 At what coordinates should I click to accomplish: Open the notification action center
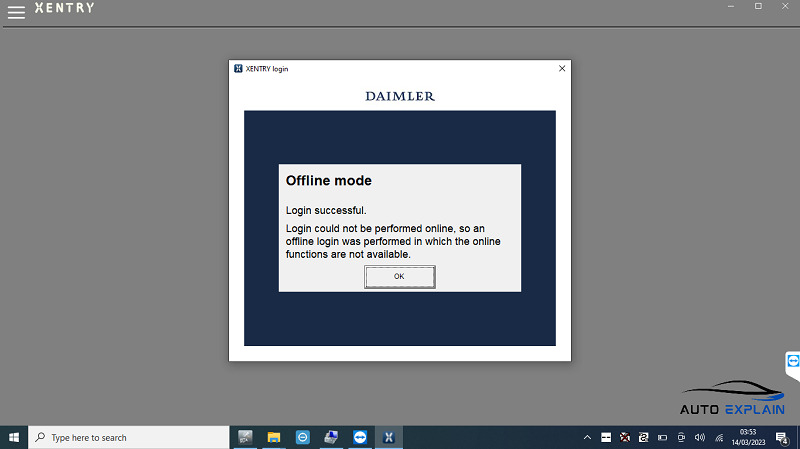(782, 437)
